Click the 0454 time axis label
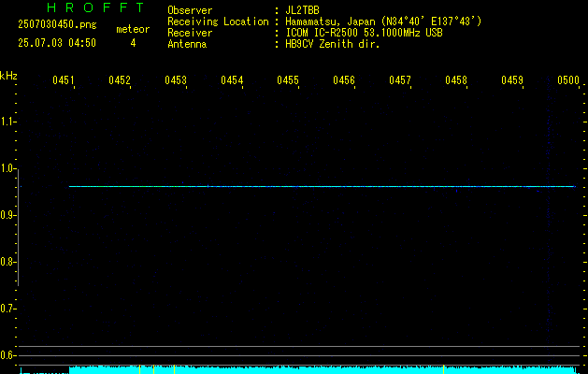Image resolution: width=588 pixels, height=374 pixels. coord(232,80)
